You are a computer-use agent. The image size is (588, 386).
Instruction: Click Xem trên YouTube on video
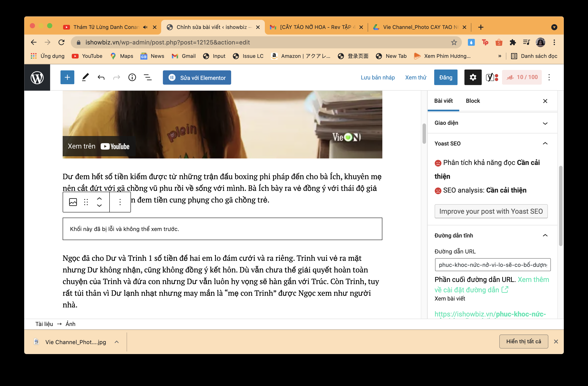coord(99,146)
